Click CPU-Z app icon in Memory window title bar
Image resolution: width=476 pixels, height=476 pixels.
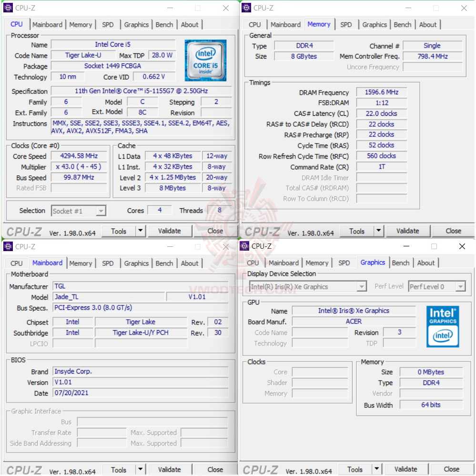[x=246, y=8]
